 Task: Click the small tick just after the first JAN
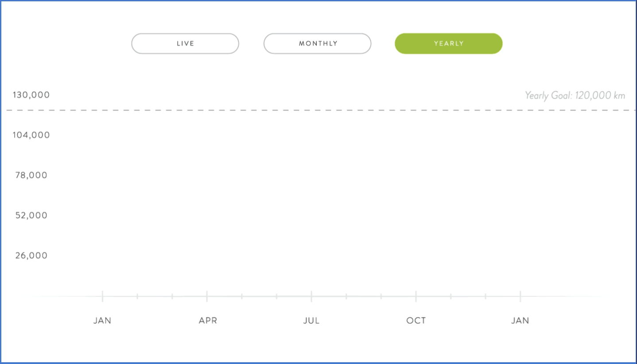click(x=137, y=296)
